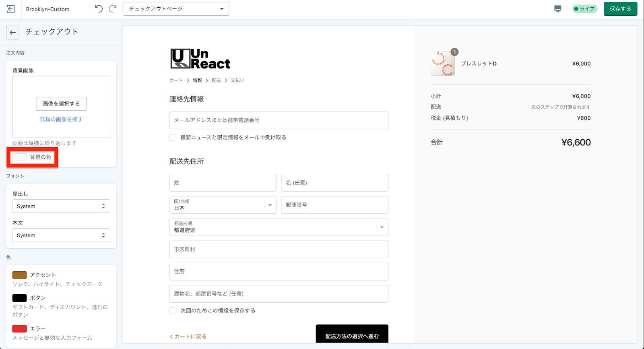Image resolution: width=644 pixels, height=349 pixels.
Task: Click the back arrow beside チェックアウト
Action: [12, 33]
